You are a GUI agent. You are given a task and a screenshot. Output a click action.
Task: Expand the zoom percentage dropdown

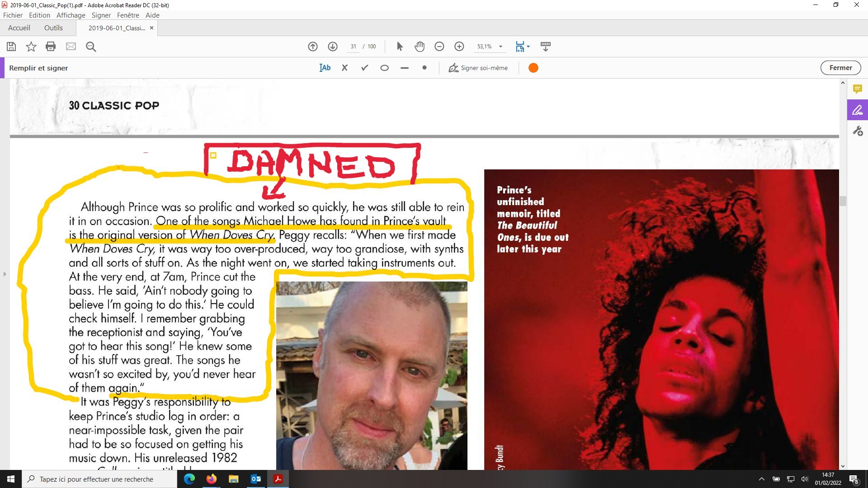(500, 47)
